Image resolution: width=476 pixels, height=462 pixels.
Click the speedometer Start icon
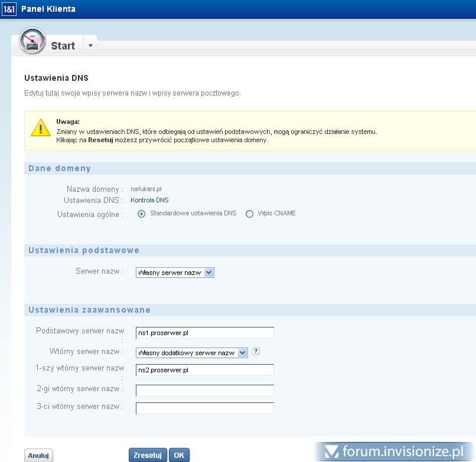[x=32, y=41]
